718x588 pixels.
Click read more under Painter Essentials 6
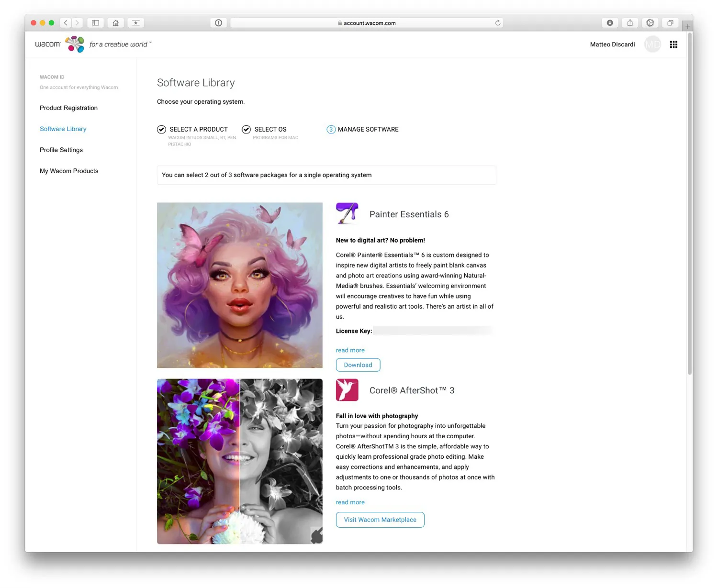pos(350,350)
